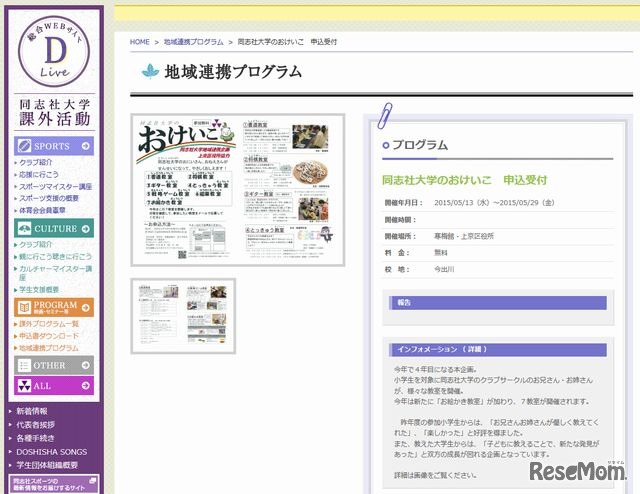Open クラブ紹介 link under CULTURE
This screenshot has width=640, height=494.
pyautogui.click(x=36, y=244)
